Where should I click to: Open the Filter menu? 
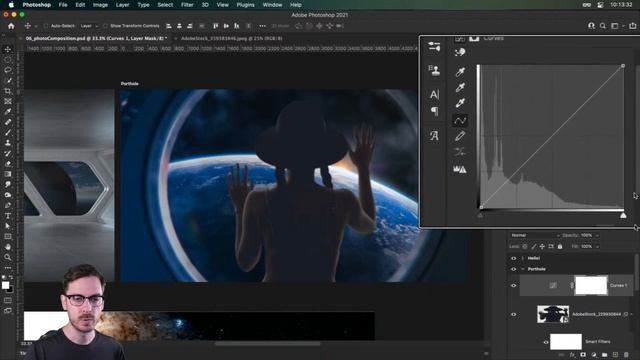(x=187, y=5)
